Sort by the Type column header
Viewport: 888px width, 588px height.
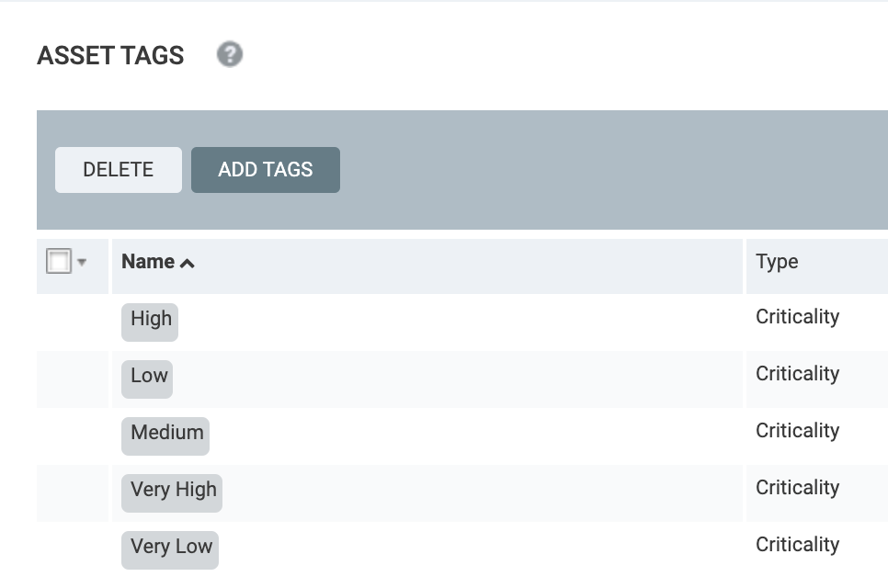coord(777,262)
